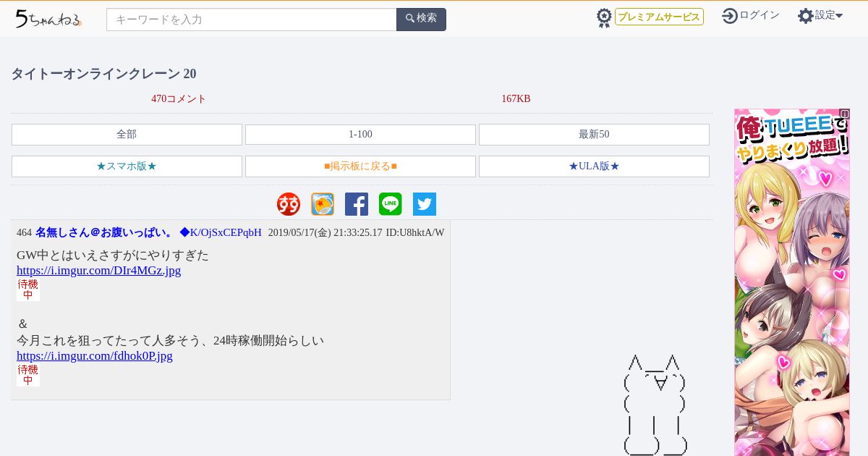
Task: Click thread title タイトーオンラインクレーン 20
Action: (x=103, y=74)
